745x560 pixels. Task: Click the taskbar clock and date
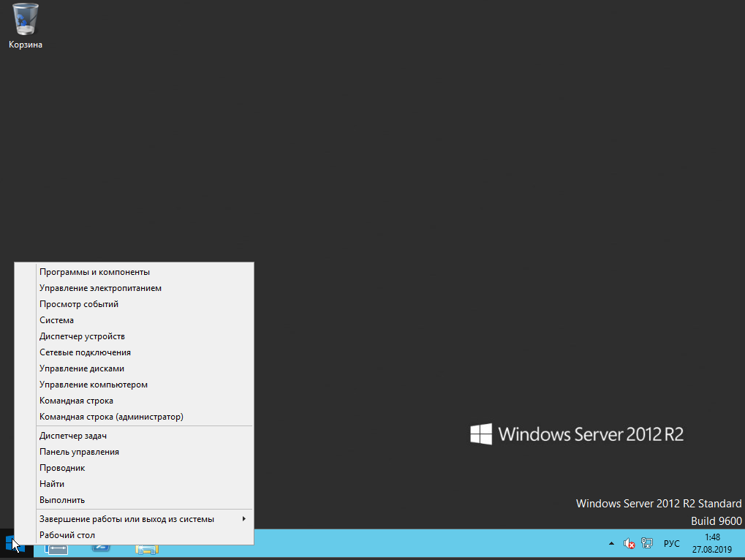coord(711,542)
